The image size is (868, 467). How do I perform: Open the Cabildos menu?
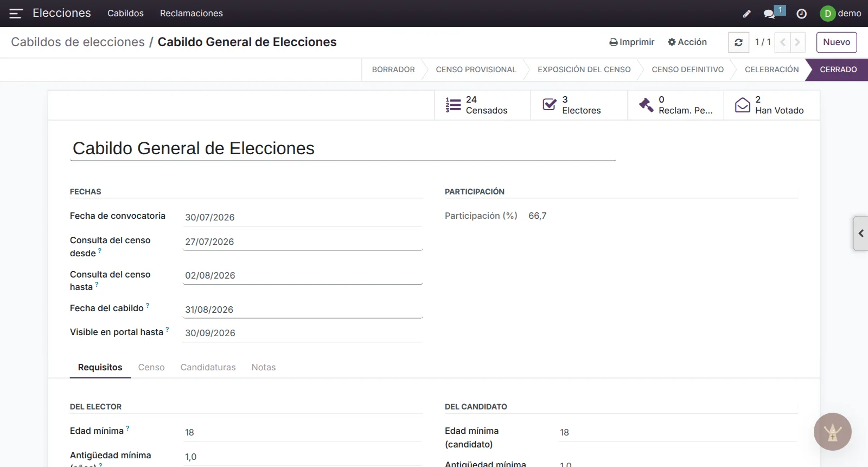point(125,14)
